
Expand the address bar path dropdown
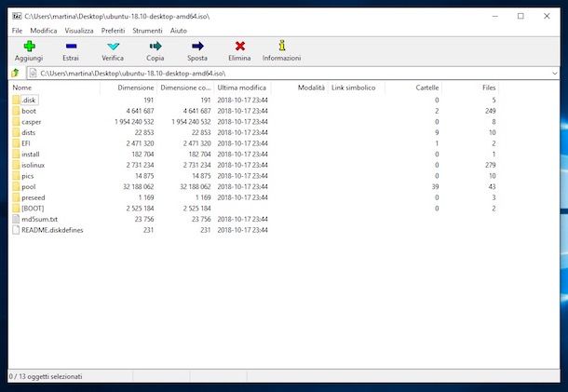click(555, 74)
